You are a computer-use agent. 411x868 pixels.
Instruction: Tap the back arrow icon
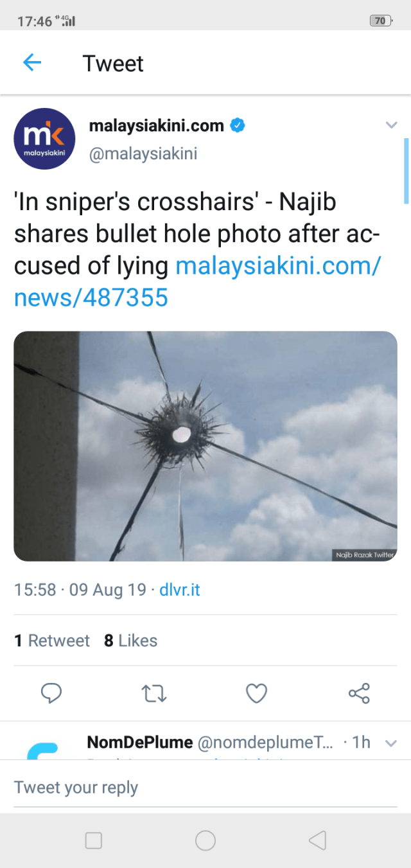(32, 62)
